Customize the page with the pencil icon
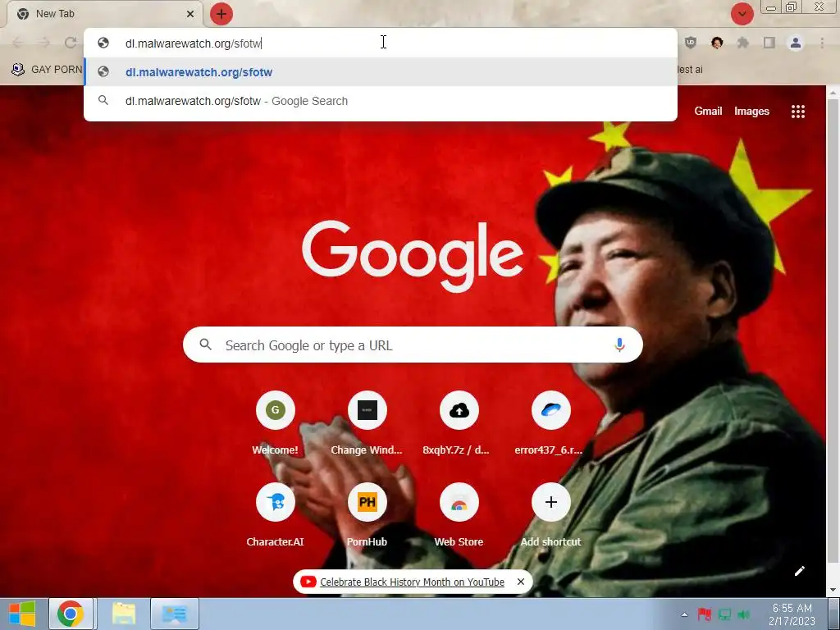Screen dimensions: 840x630 (x=799, y=571)
